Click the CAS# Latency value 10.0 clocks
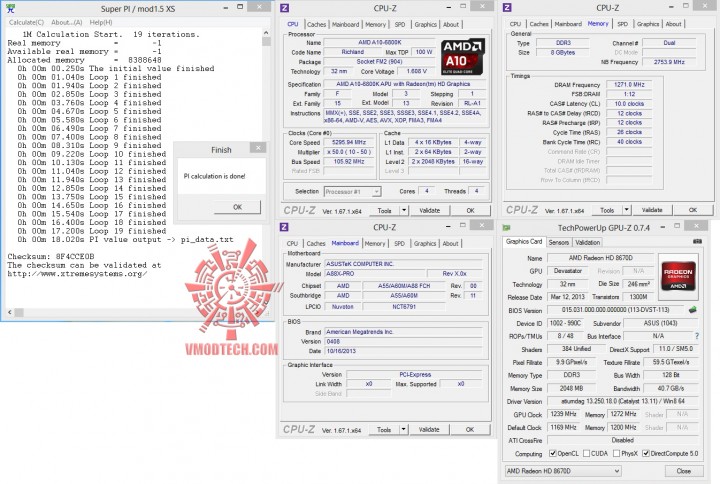This screenshot has width=720, height=484. click(629, 104)
